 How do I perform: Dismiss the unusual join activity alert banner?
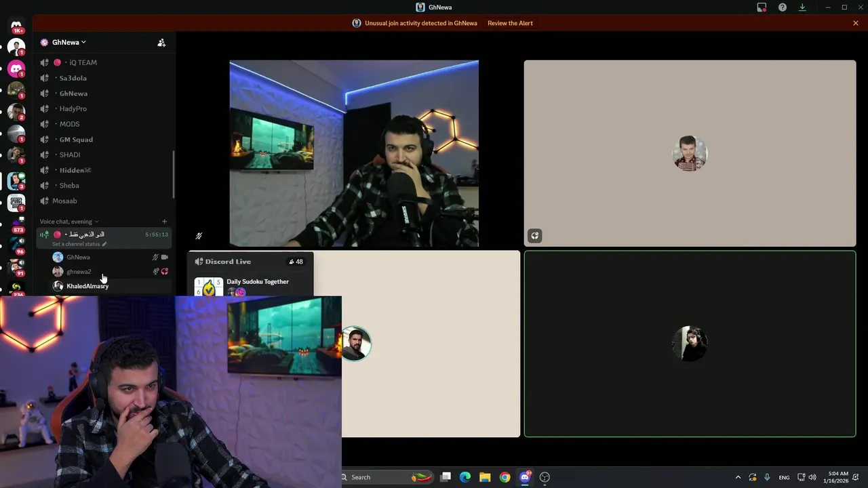(856, 23)
